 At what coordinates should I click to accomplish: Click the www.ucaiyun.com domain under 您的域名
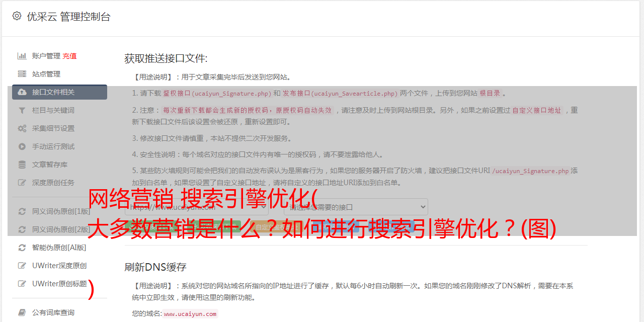click(x=190, y=314)
